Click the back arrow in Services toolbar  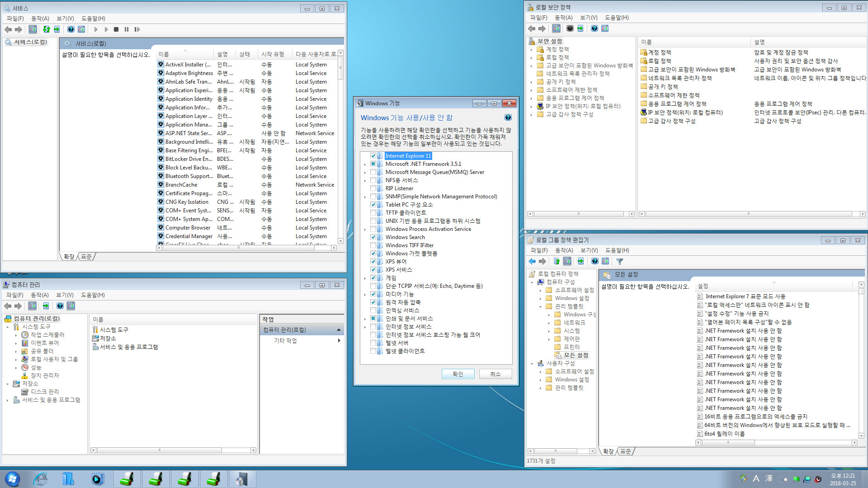click(x=8, y=29)
